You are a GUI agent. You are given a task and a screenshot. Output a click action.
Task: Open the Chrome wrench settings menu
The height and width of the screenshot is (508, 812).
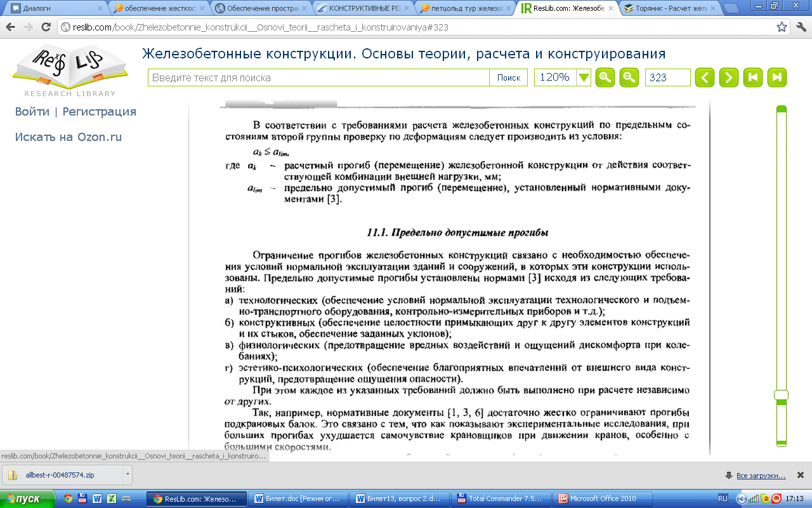pyautogui.click(x=801, y=27)
